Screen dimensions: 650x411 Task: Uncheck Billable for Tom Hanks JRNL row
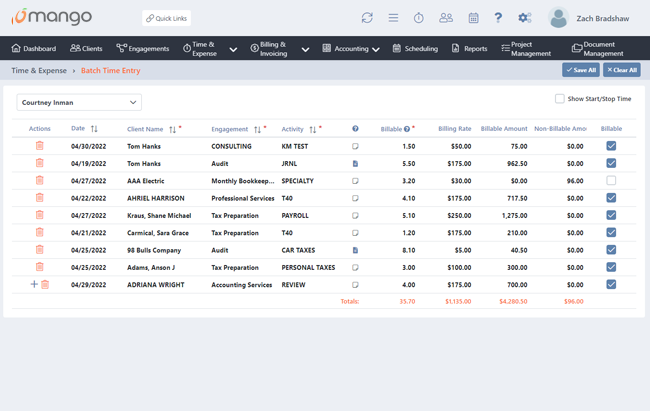(x=611, y=163)
